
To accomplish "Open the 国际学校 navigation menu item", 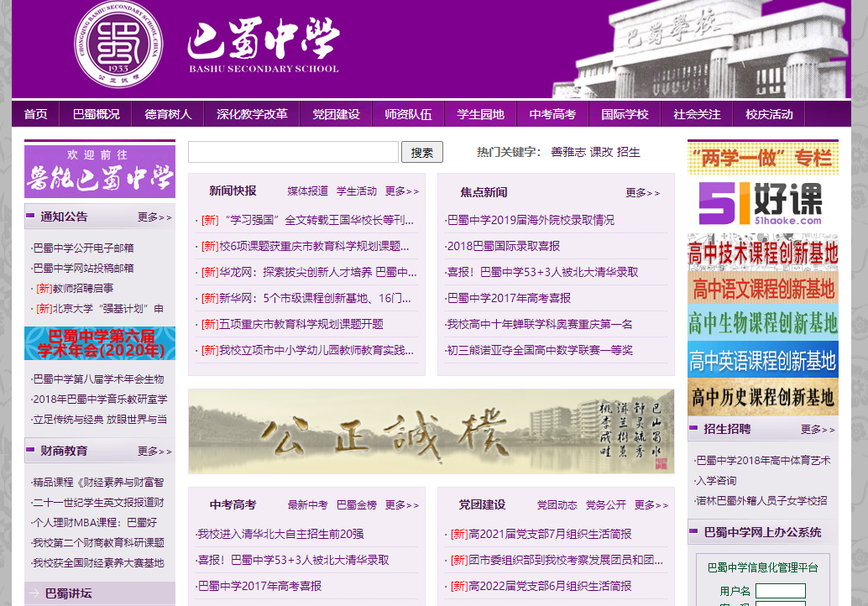I will pos(625,113).
